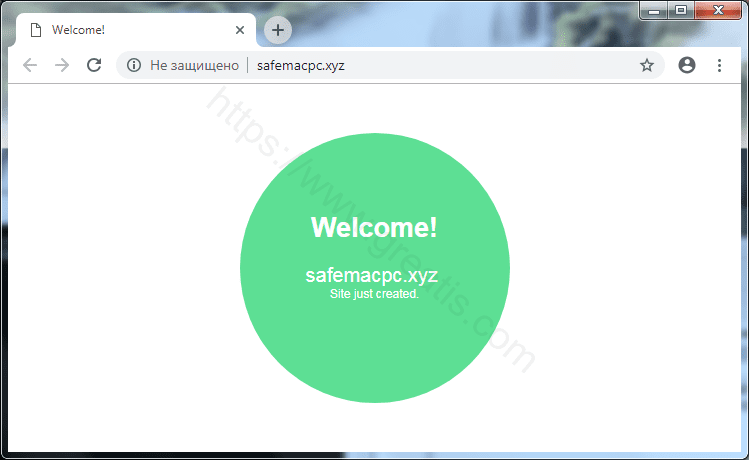Click the address bar showing safemacpc.xyz
This screenshot has height=460, width=749.
(390, 65)
